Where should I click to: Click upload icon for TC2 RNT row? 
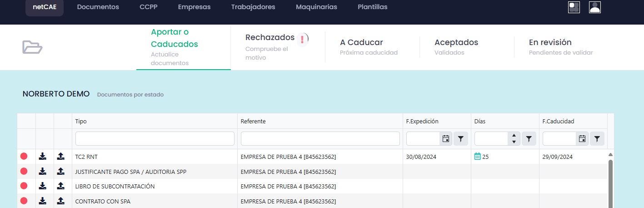(x=61, y=157)
